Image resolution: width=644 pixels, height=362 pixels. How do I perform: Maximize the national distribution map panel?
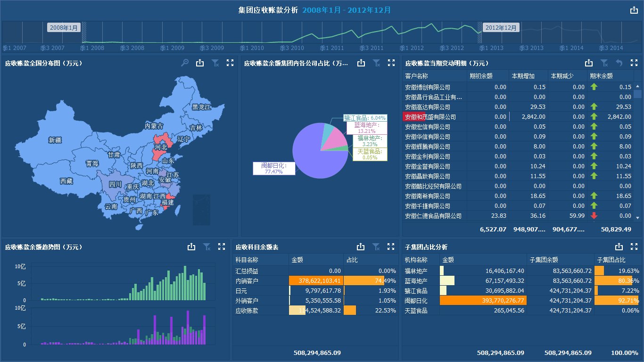point(230,63)
